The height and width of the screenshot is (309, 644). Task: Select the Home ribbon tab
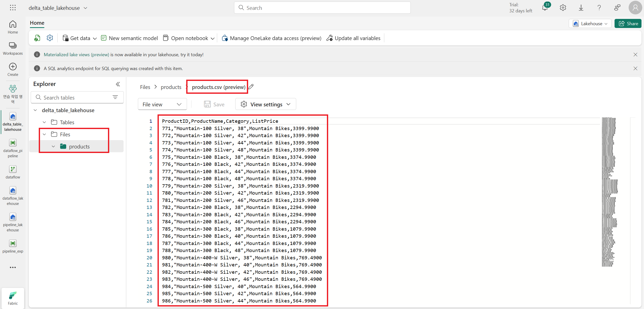37,23
